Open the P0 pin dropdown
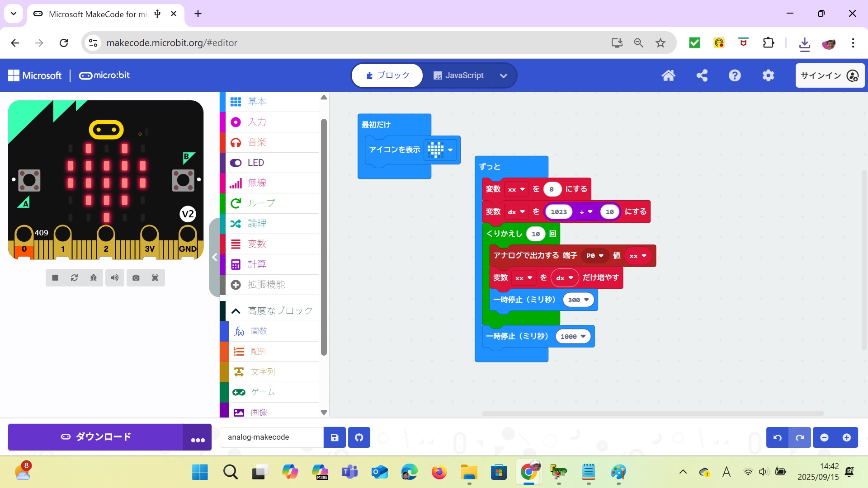The image size is (868, 488). 595,256
